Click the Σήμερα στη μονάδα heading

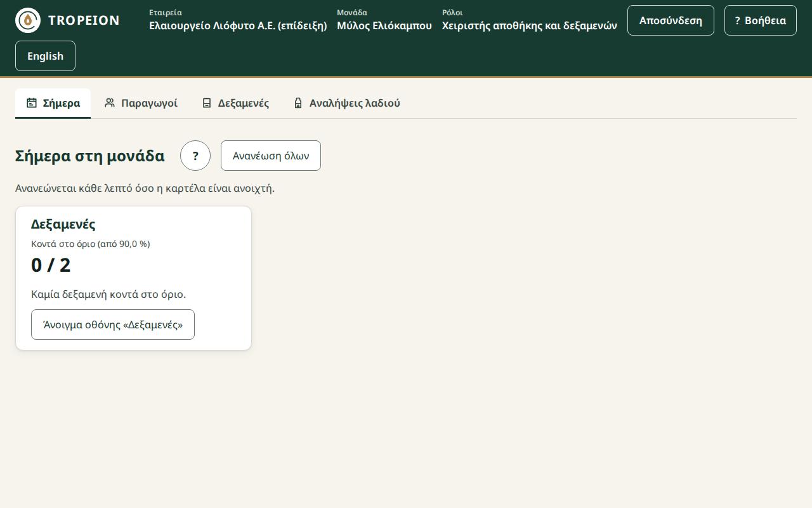point(90,156)
